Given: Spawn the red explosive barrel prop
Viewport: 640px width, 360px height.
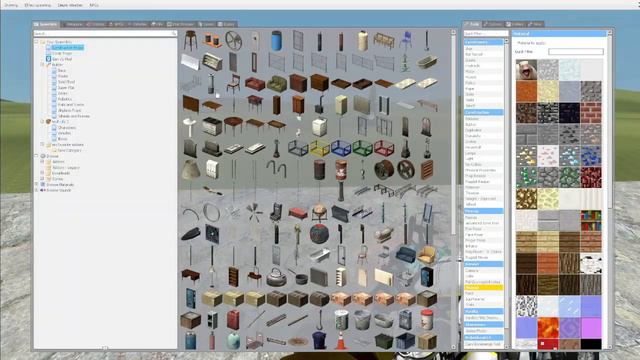Looking at the screenshot, I should point(341,170).
